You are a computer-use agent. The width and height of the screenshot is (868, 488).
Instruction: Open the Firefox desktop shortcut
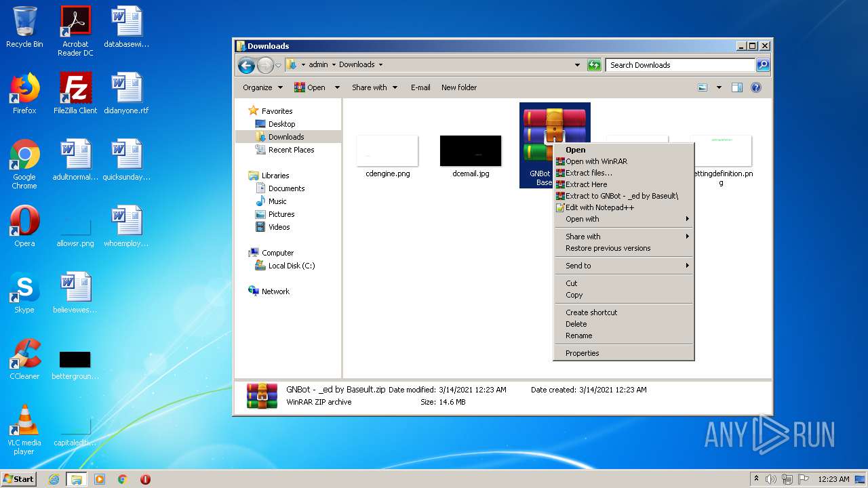[x=24, y=94]
